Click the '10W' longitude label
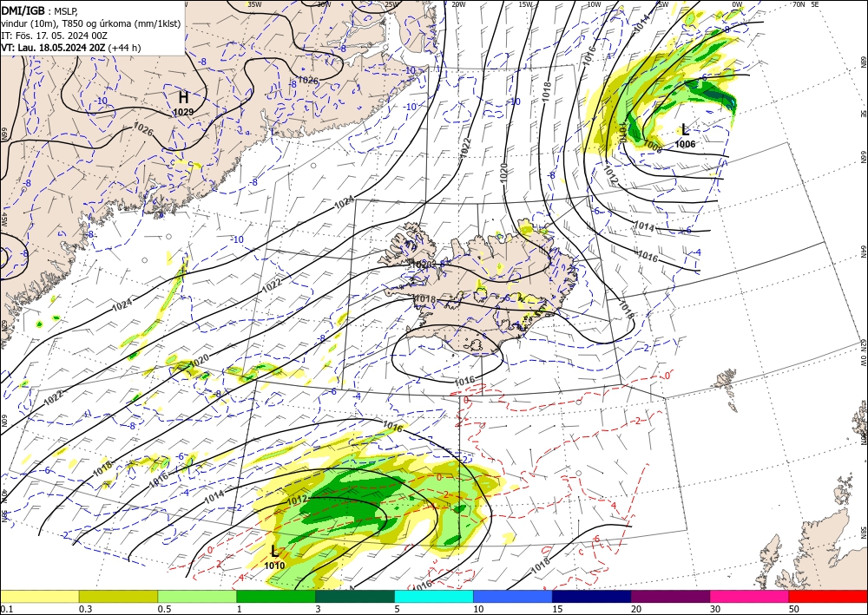Image resolution: width=868 pixels, height=615 pixels. pos(594,4)
